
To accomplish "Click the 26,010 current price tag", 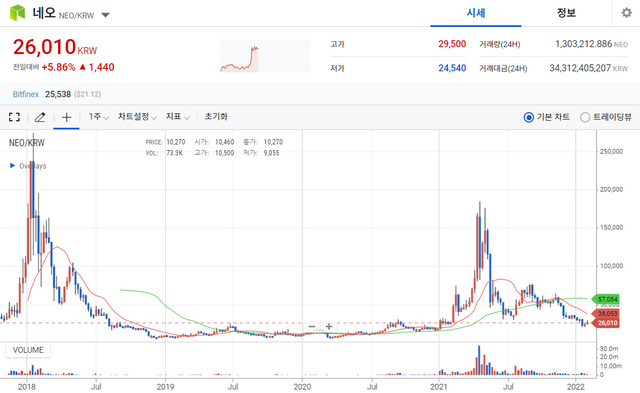I will [606, 323].
